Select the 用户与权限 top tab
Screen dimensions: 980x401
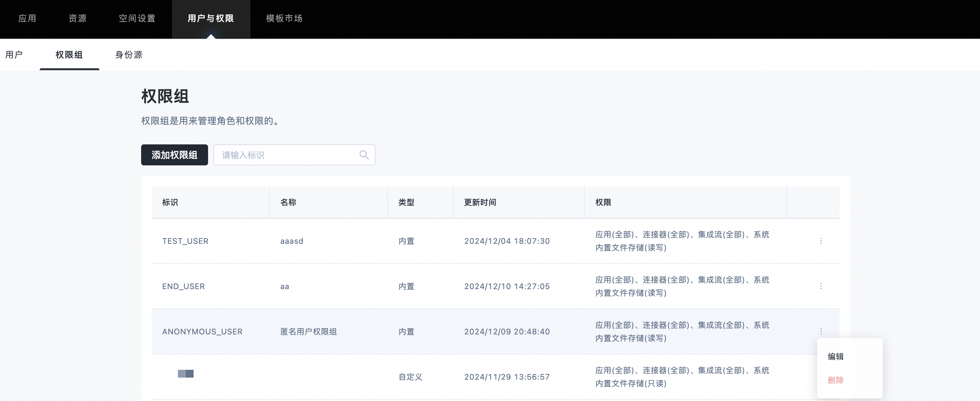211,18
